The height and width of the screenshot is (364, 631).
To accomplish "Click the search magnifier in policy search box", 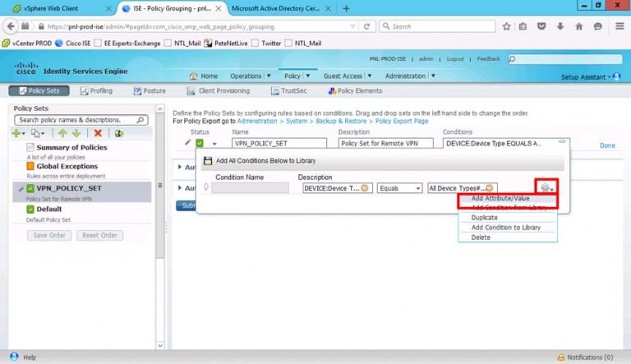I will (140, 120).
